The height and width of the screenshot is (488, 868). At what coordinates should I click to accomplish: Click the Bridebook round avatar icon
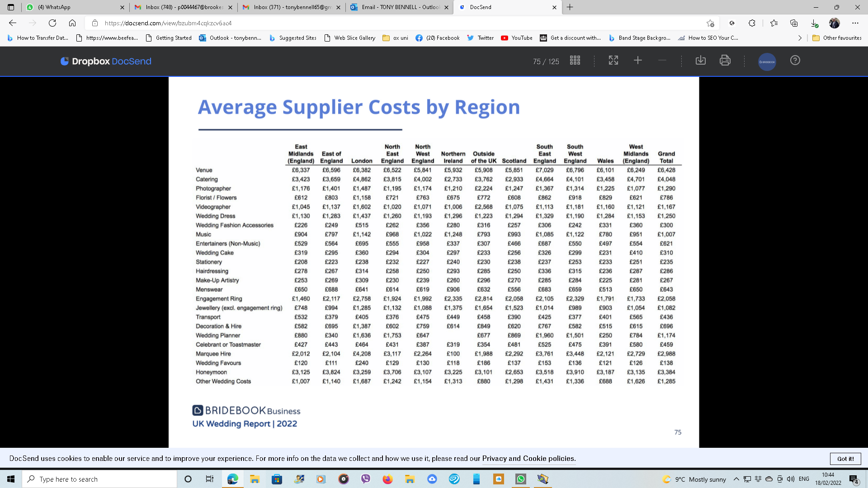click(x=767, y=61)
